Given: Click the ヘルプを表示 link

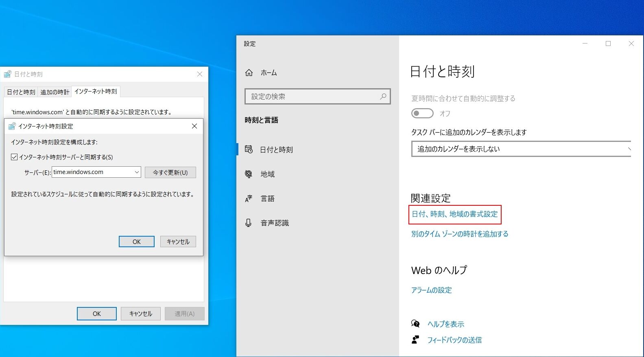Looking at the screenshot, I should (446, 324).
